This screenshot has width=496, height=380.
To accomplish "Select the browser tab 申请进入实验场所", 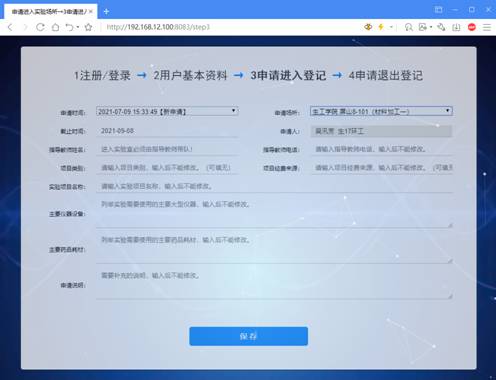I will (x=49, y=12).
